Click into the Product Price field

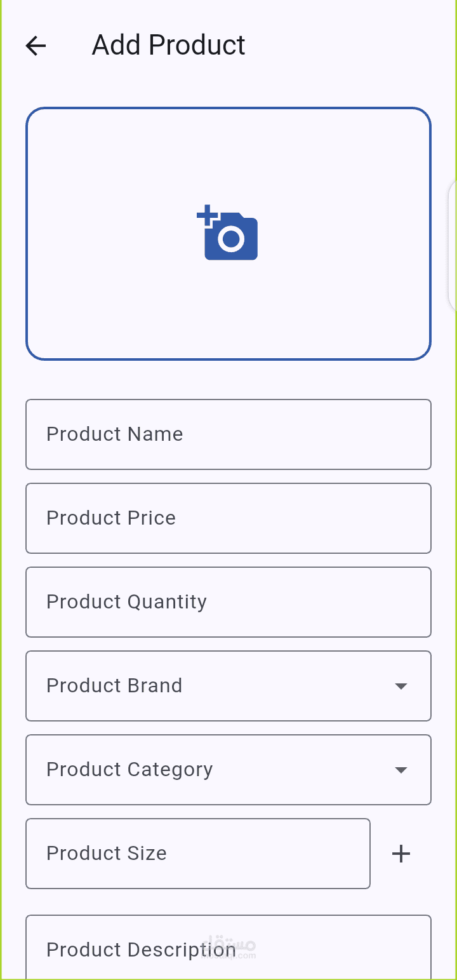click(x=228, y=518)
